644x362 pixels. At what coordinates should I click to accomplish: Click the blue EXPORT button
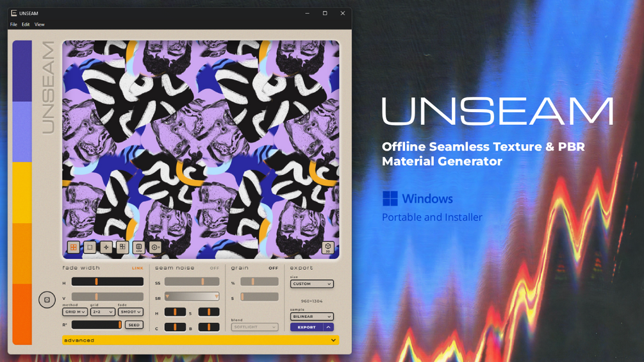coord(307,327)
